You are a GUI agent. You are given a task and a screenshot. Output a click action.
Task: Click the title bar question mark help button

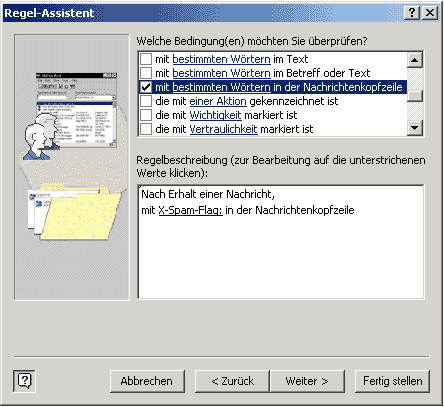click(x=412, y=13)
